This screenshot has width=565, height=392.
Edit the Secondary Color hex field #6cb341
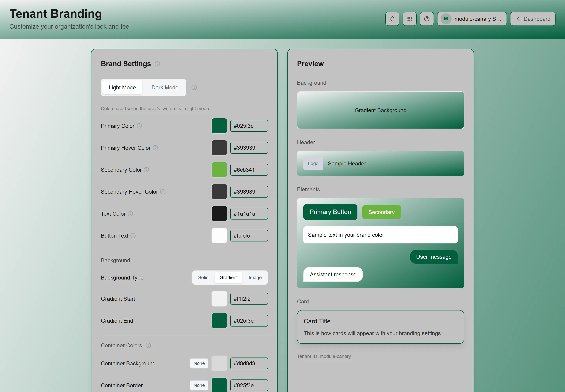249,170
